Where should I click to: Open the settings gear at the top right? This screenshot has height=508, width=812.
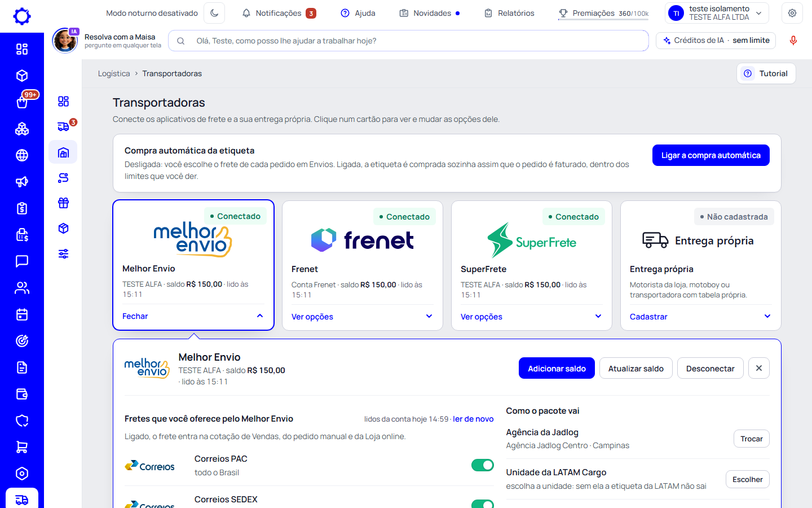pos(792,13)
